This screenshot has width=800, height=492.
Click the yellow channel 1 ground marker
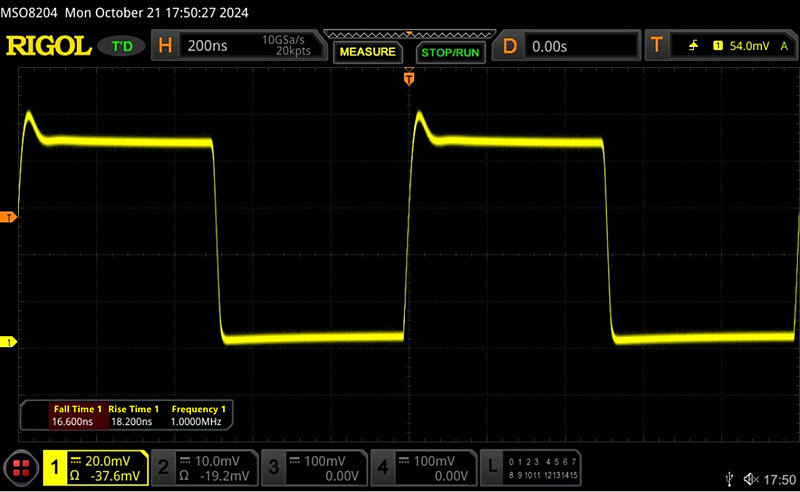[8, 341]
